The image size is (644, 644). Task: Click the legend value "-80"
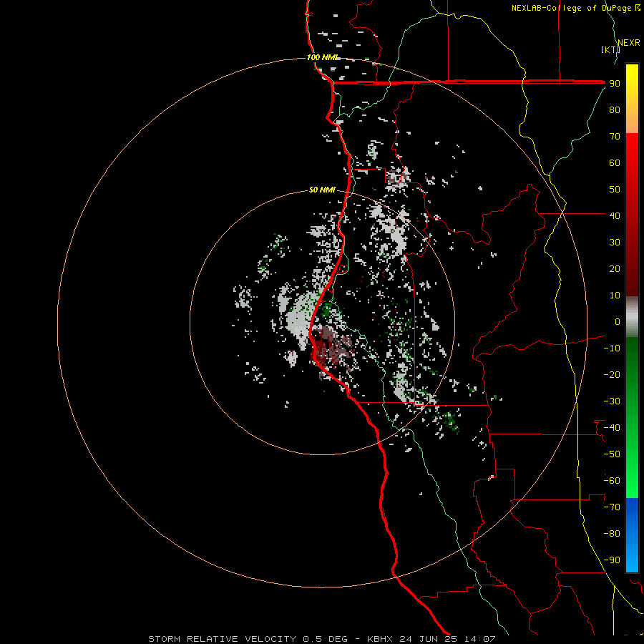click(612, 534)
